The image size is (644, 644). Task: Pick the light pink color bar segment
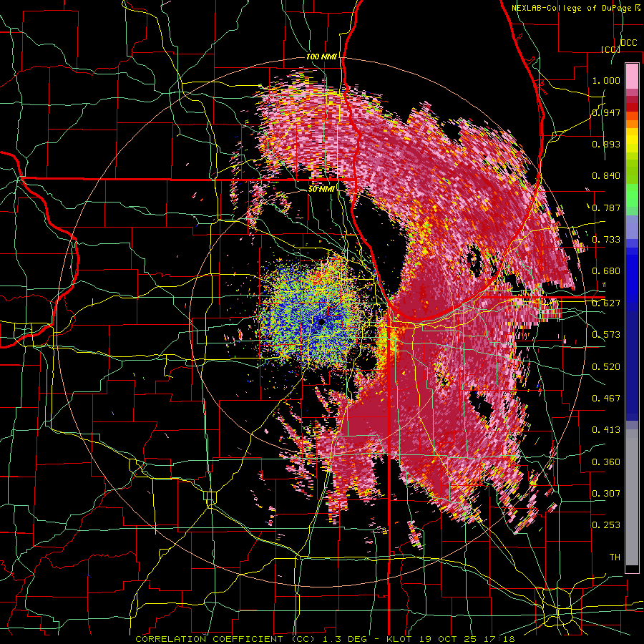(632, 76)
